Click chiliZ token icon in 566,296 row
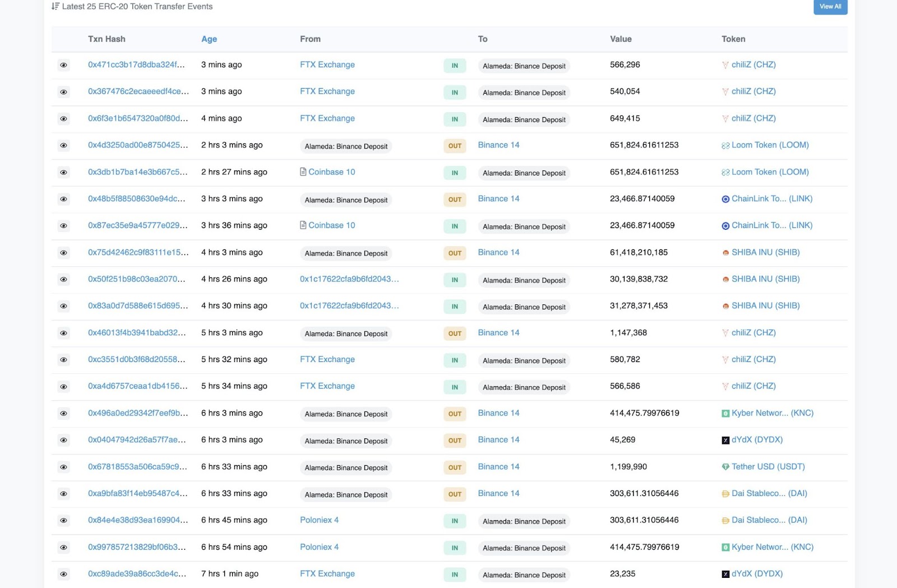This screenshot has width=897, height=588. click(x=725, y=65)
